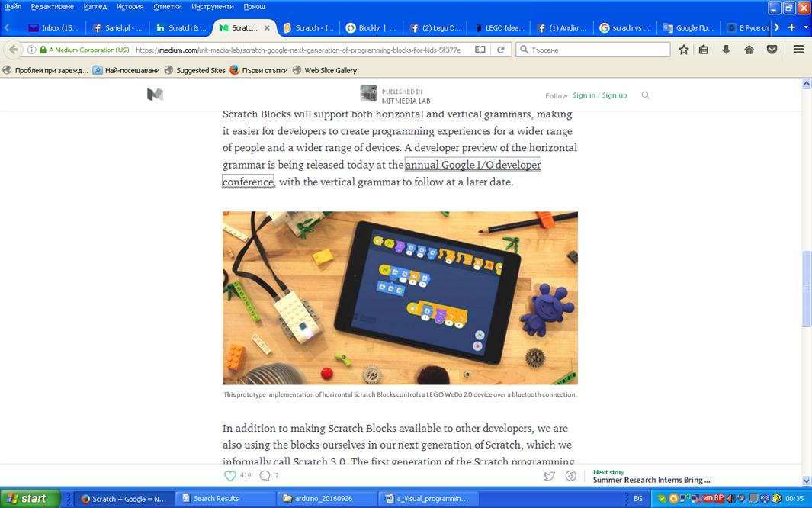
Task: Go to homepage via the Home icon
Action: click(748, 49)
